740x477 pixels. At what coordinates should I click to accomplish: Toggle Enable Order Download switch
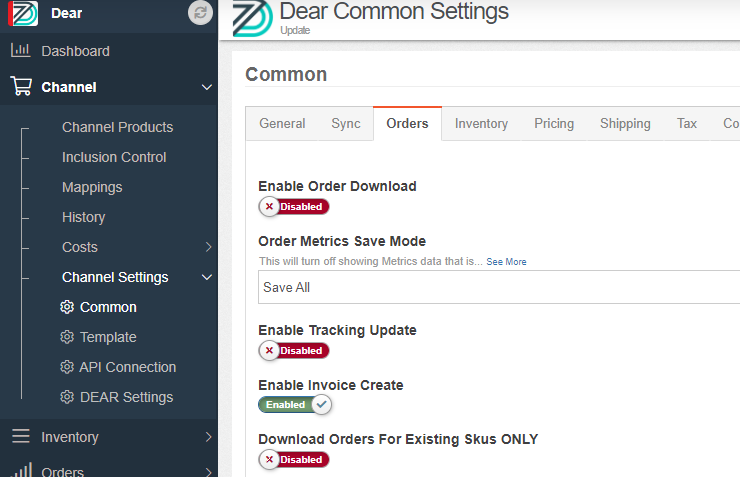[294, 207]
